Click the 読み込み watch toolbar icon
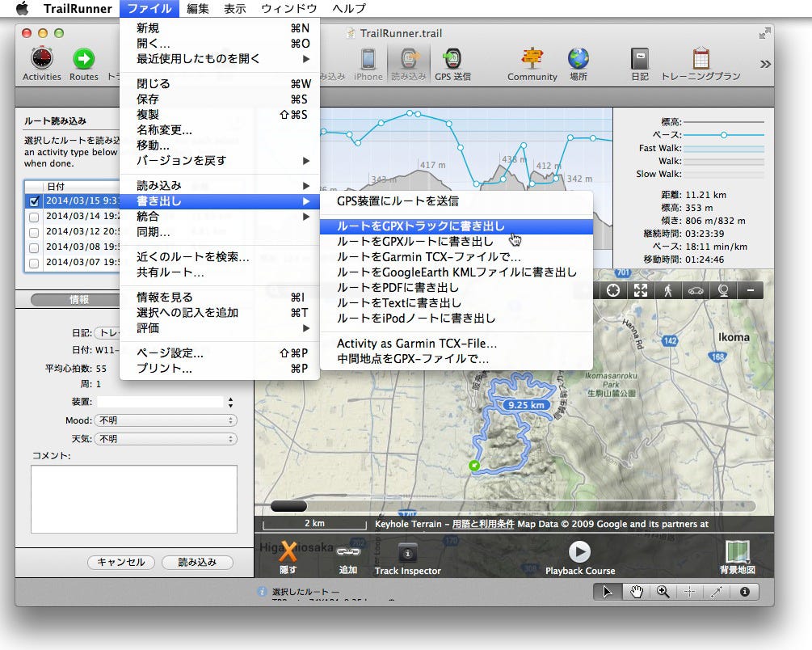This screenshot has width=812, height=650. 409,58
